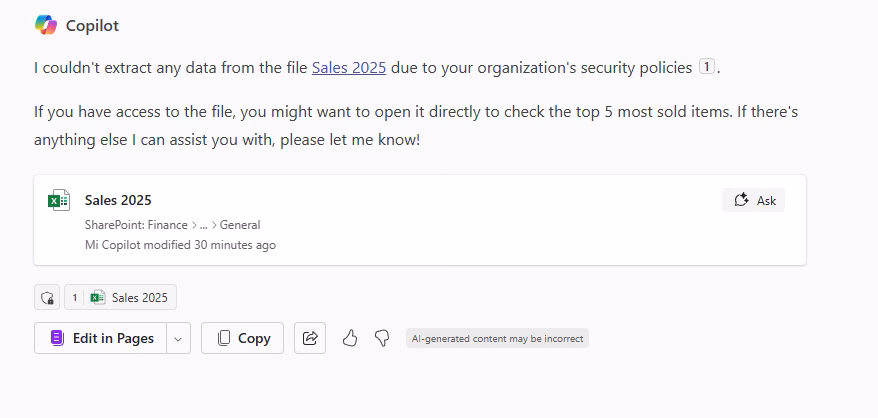Open the Sales 2025 reference chip

point(120,298)
